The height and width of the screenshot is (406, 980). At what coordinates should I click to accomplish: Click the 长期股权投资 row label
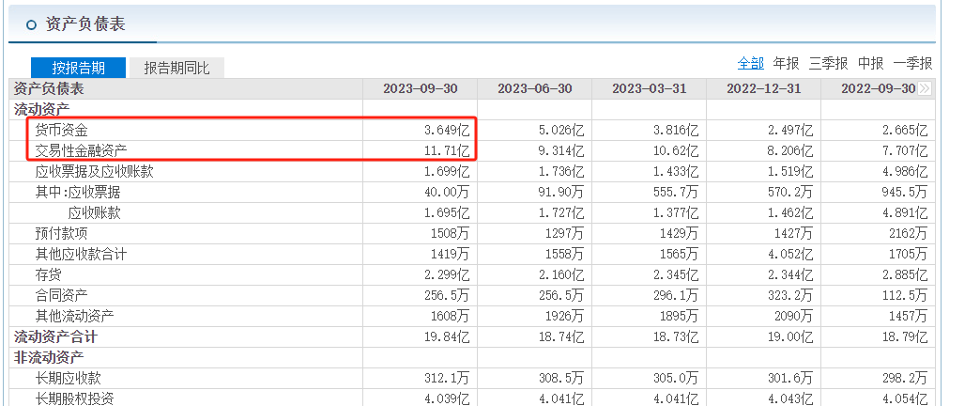click(x=74, y=398)
